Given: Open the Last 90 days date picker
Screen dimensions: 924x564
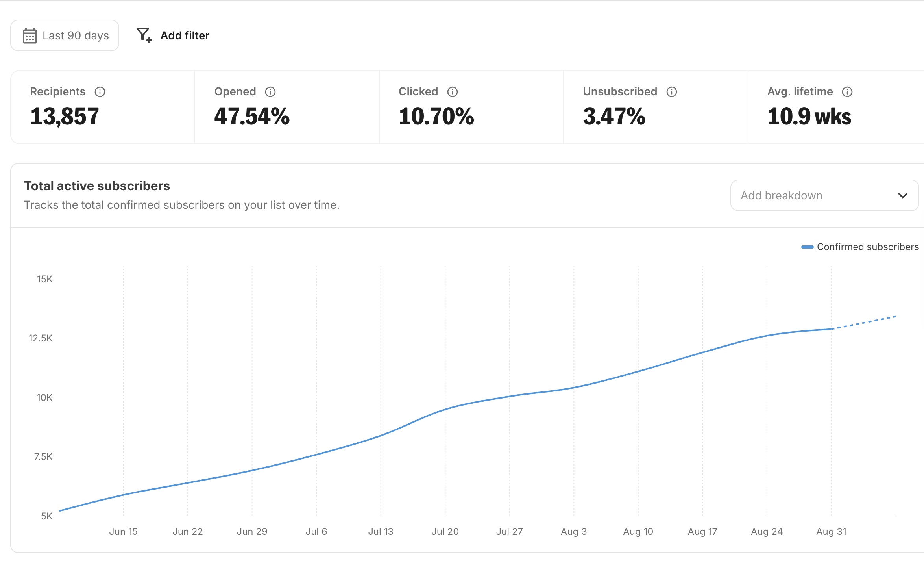Looking at the screenshot, I should point(65,35).
